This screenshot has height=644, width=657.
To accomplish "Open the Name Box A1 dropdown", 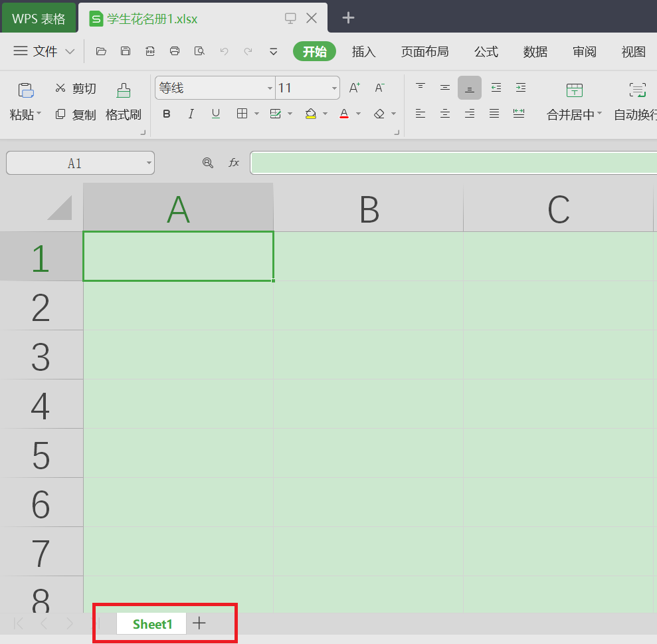I will tap(149, 163).
